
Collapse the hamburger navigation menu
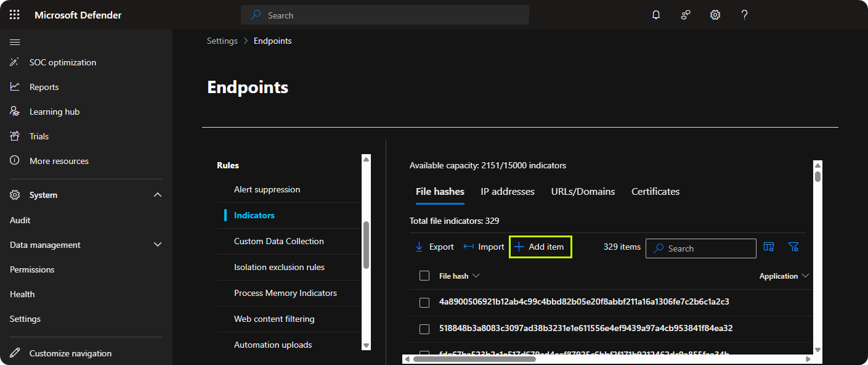tap(15, 42)
